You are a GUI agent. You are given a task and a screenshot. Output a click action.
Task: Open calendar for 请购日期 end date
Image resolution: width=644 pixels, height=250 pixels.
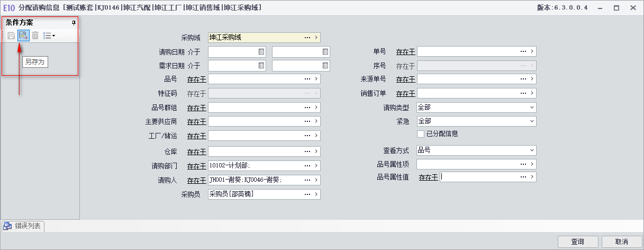[325, 52]
